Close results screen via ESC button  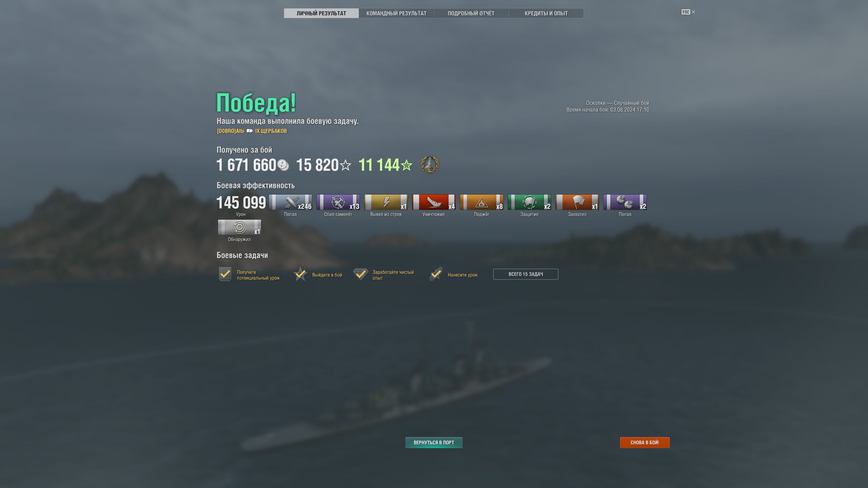point(688,12)
